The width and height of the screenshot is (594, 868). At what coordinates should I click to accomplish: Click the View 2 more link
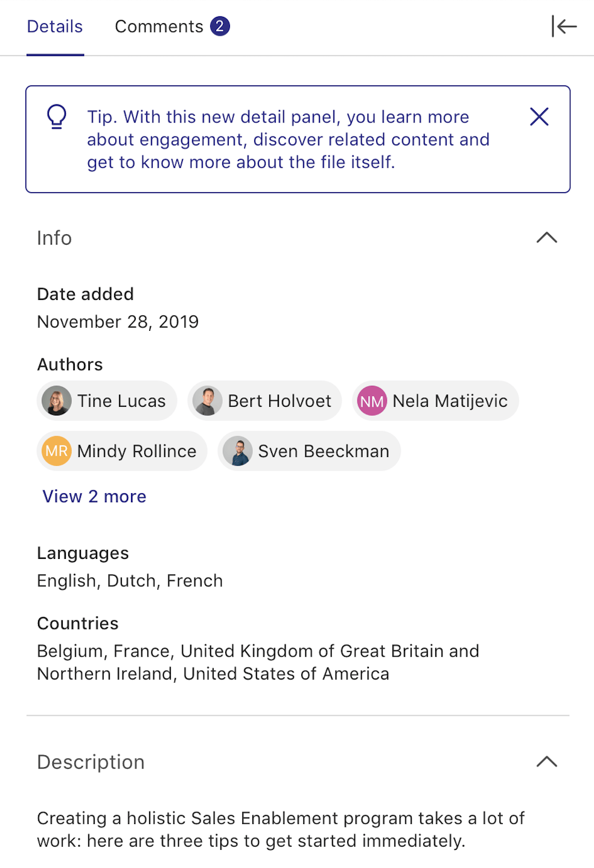tap(94, 496)
